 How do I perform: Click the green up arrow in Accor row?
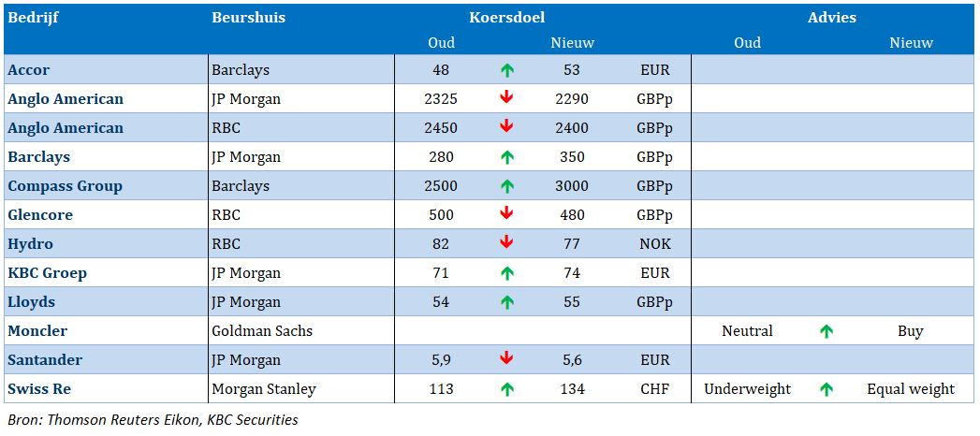pos(507,70)
